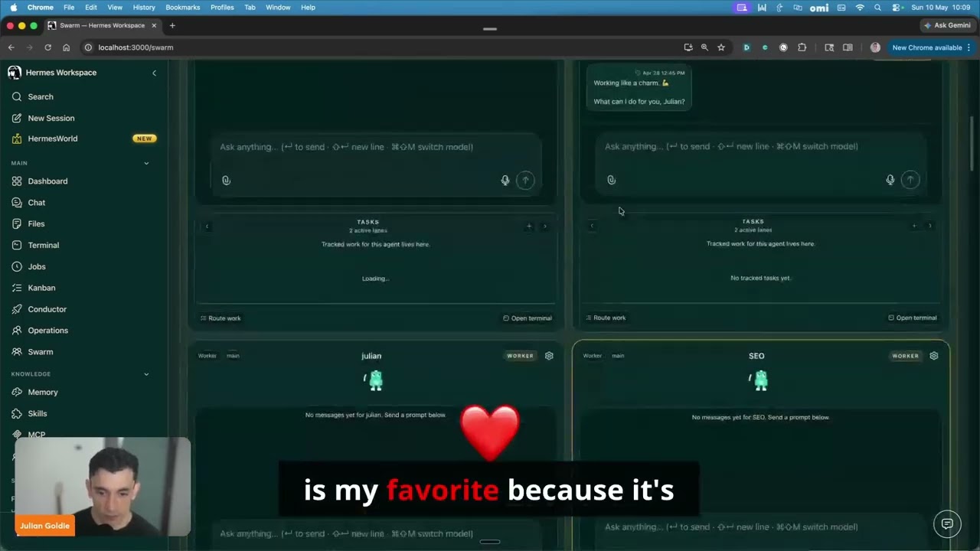The height and width of the screenshot is (551, 980).
Task: Open settings gear on julian worker card
Action: tap(549, 356)
